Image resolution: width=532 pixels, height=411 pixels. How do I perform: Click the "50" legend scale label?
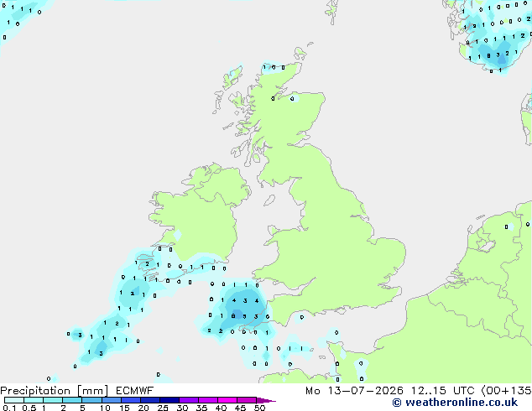click(259, 408)
